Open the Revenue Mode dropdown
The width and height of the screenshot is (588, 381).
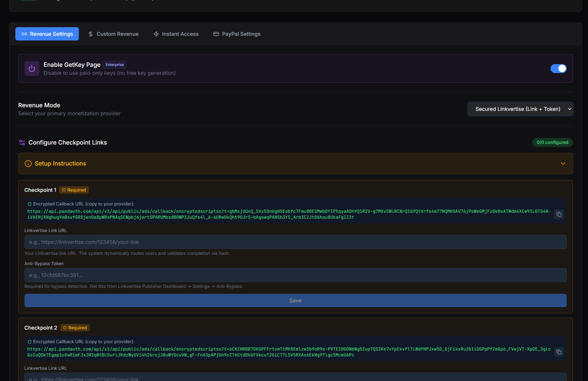tap(520, 109)
